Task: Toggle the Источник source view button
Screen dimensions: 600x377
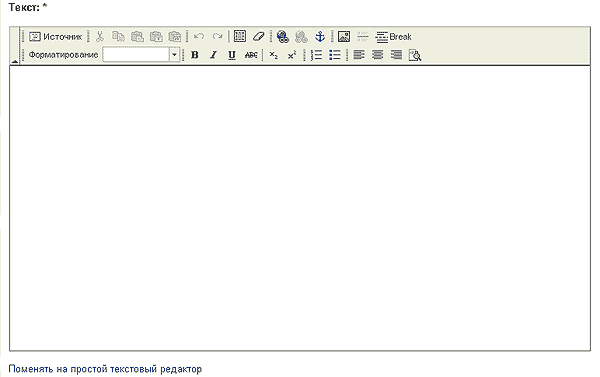Action: tap(55, 37)
